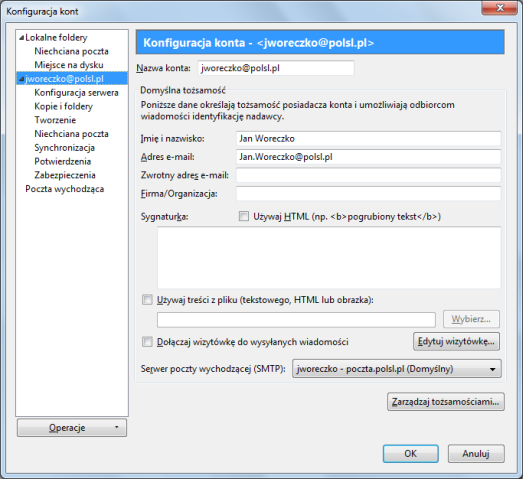523x479 pixels.
Task: Go to Tworzenie settings page
Action: tap(55, 120)
